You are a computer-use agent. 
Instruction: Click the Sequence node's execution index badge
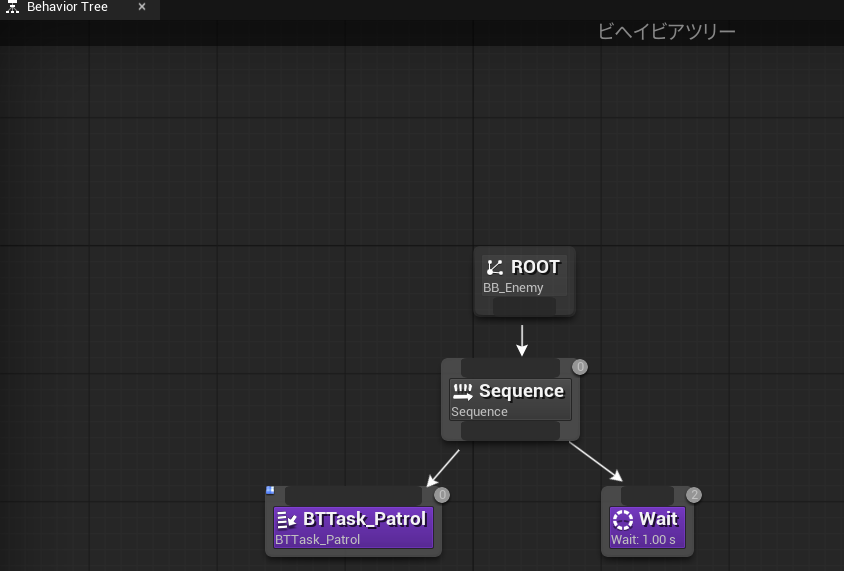[x=580, y=367]
